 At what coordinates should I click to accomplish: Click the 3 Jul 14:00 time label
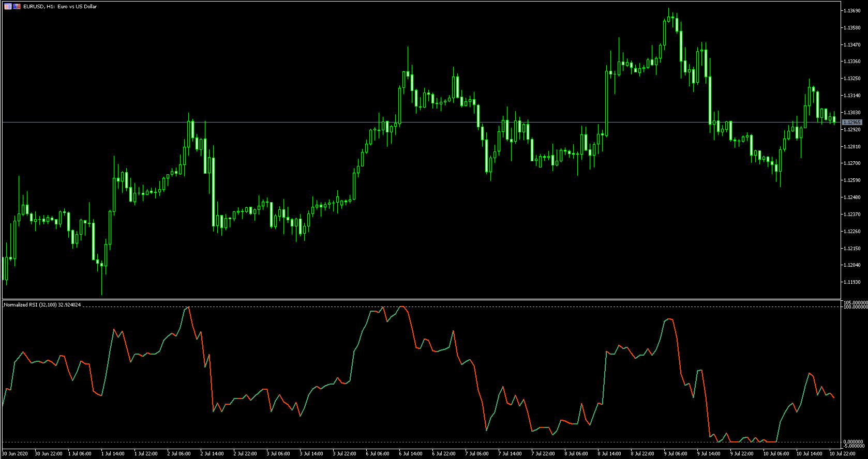[311, 454]
